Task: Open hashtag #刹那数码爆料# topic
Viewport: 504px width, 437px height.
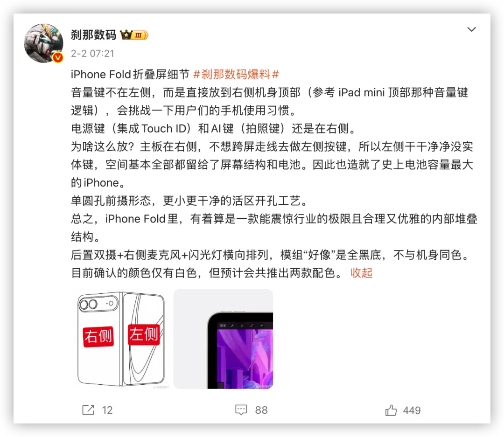Action: (236, 75)
